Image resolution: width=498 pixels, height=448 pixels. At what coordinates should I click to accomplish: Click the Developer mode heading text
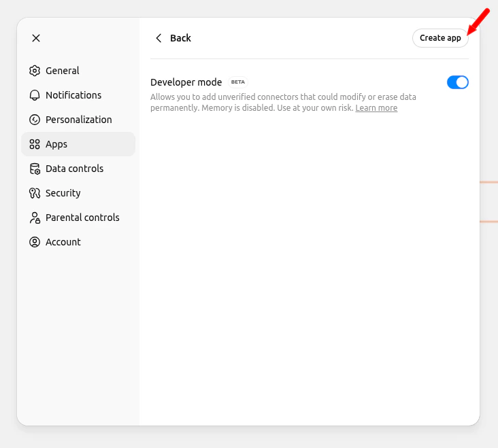click(186, 82)
